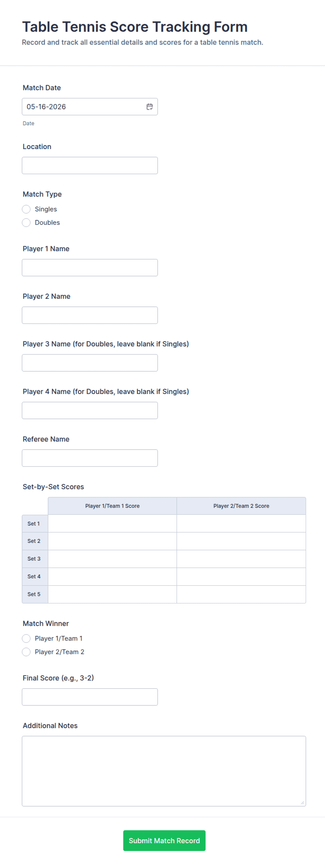
Task: Click the Player 4 Name field
Action: (x=90, y=410)
